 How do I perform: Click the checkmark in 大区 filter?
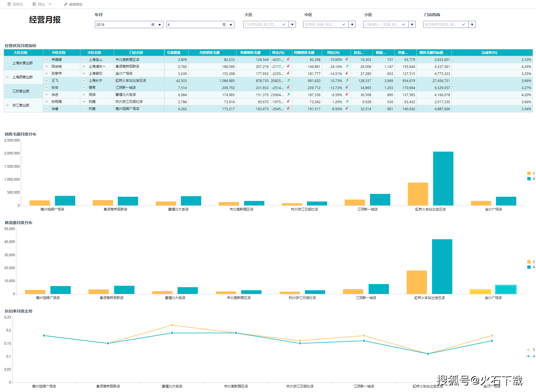(284, 25)
